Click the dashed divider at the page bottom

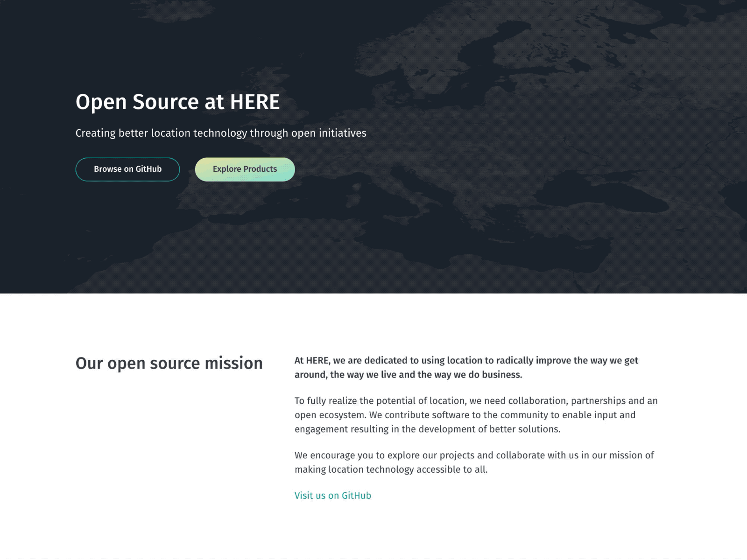(373, 556)
